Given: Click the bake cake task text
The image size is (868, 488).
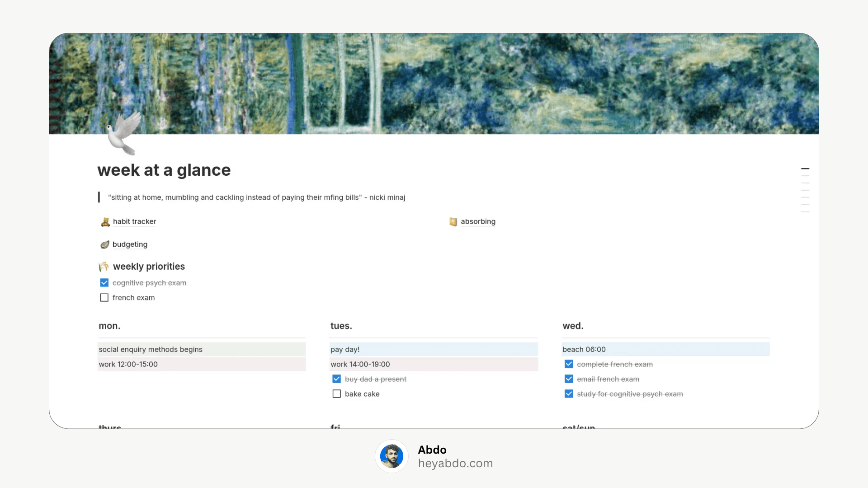Looking at the screenshot, I should (x=362, y=394).
